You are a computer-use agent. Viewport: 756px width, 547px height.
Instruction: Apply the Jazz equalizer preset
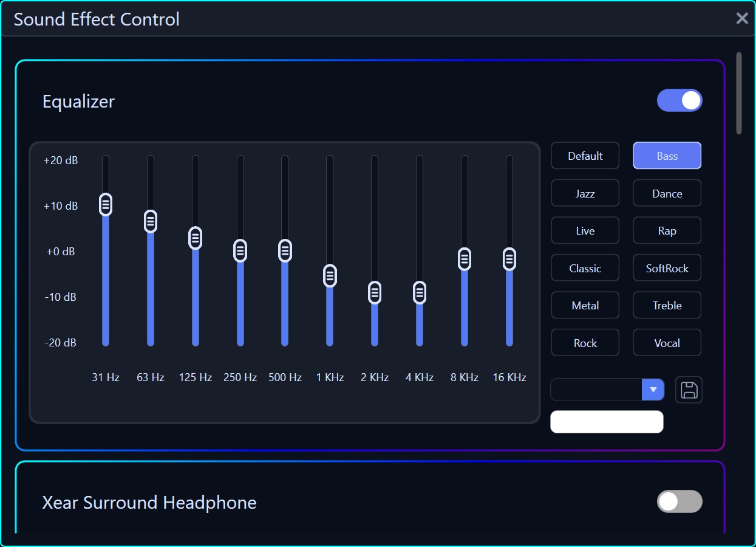click(x=585, y=193)
